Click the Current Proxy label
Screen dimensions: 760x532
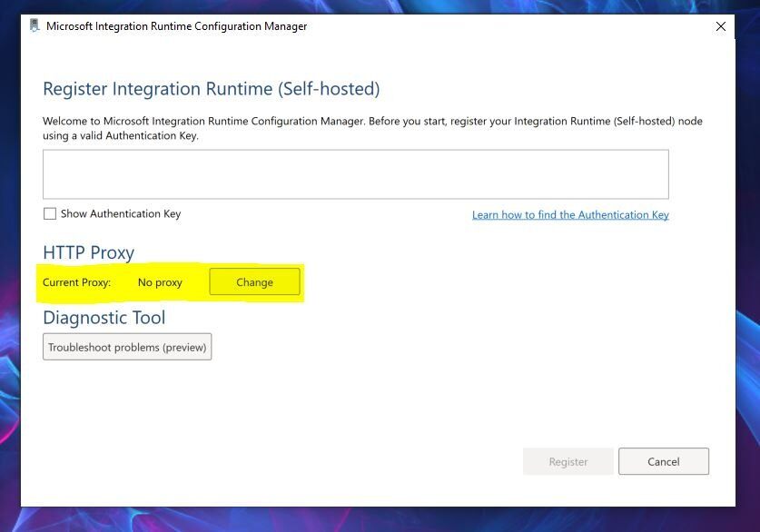(76, 282)
